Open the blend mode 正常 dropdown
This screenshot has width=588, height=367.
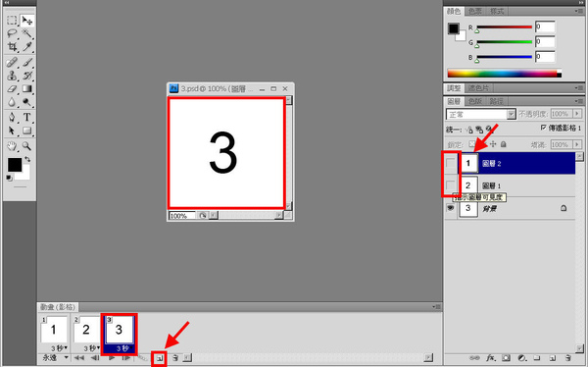[481, 114]
